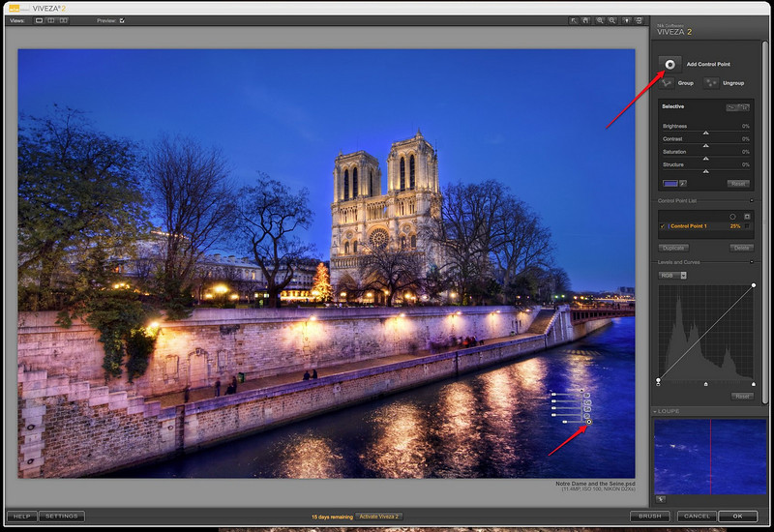Click the Group control points icon
Image resolution: width=774 pixels, height=532 pixels.
click(667, 83)
